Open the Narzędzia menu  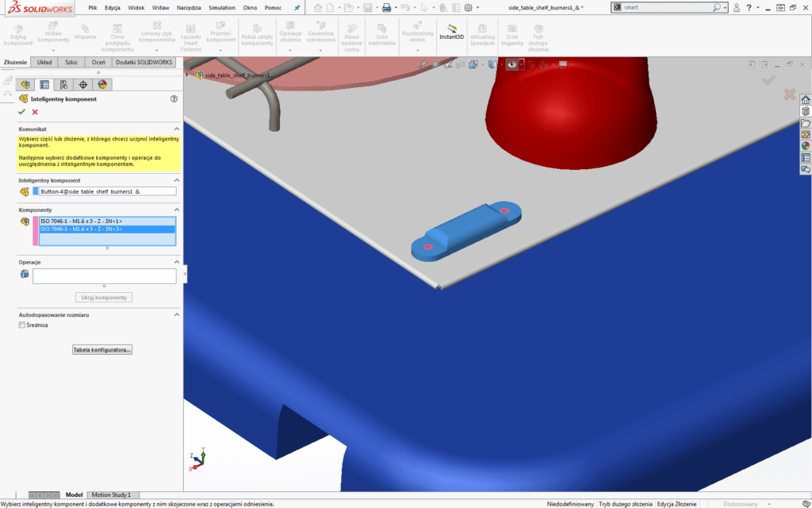pos(187,7)
